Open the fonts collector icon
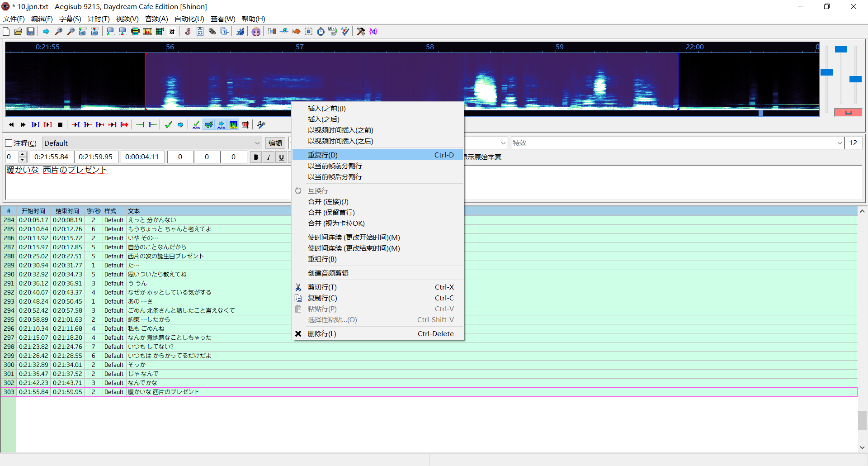 coord(224,31)
